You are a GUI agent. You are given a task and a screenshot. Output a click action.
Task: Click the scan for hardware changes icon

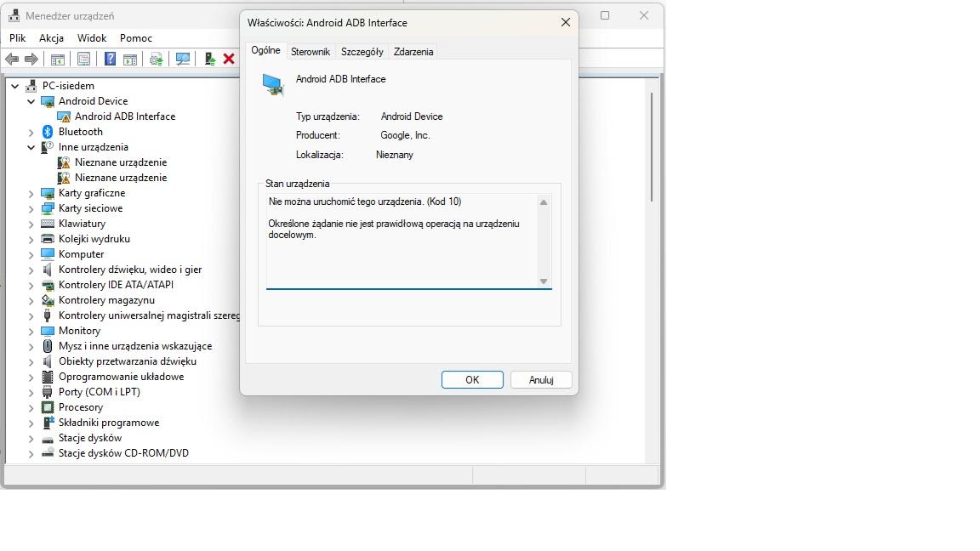[x=182, y=59]
